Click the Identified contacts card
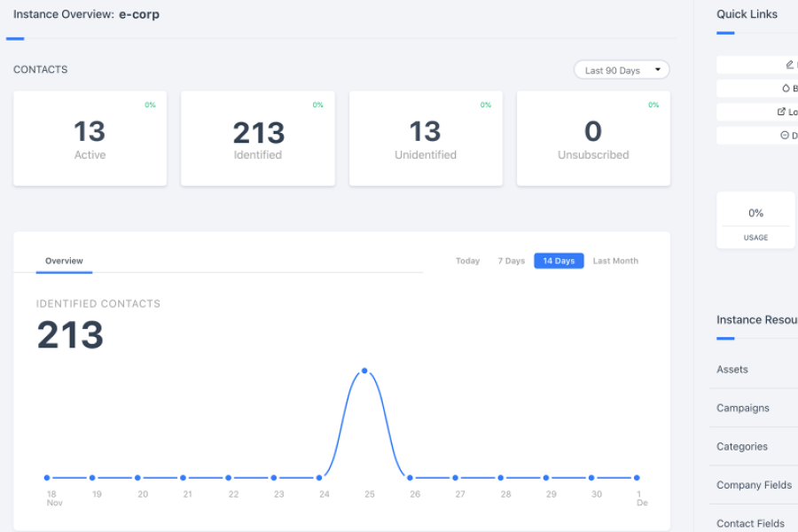 (258, 138)
